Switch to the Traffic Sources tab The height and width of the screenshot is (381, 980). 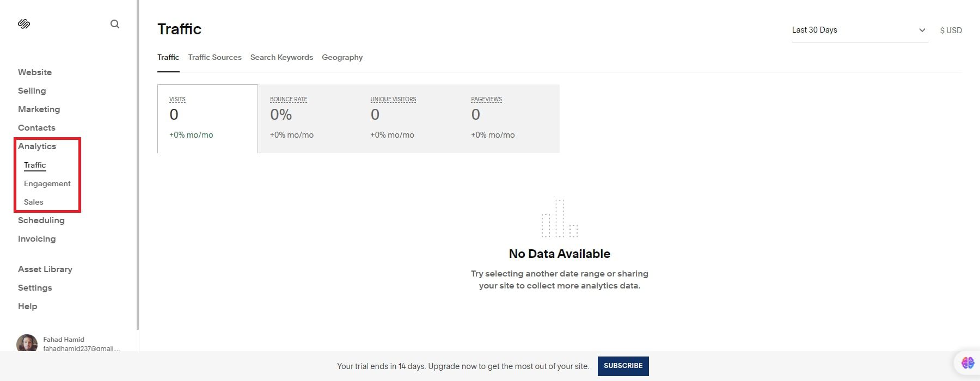(215, 57)
